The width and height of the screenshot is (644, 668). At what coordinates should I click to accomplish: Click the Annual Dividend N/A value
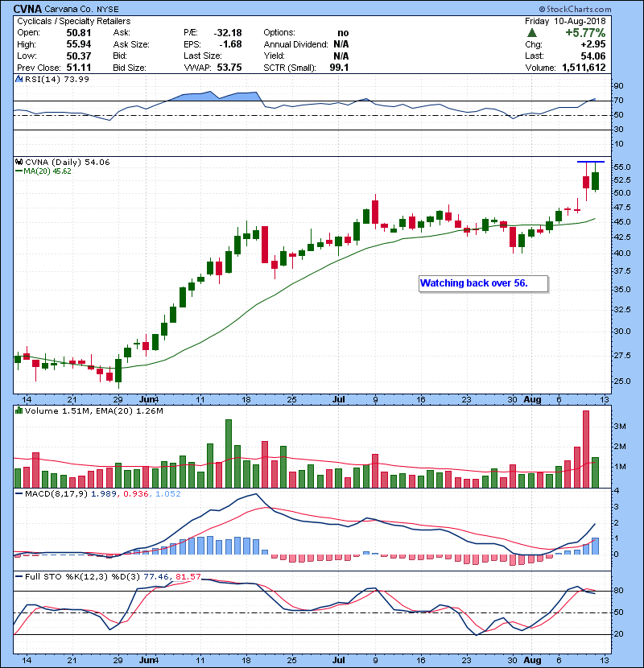(x=341, y=44)
